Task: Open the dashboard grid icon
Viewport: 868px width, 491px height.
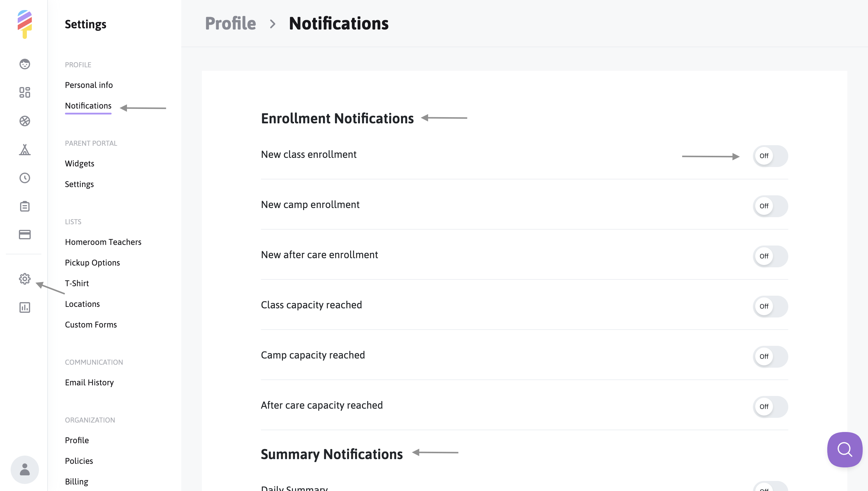Action: [25, 92]
